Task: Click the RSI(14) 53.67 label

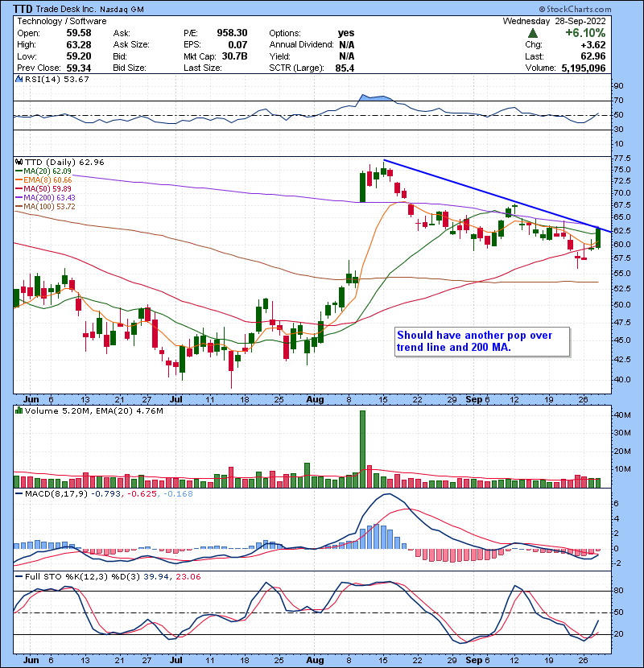Action: click(56, 79)
